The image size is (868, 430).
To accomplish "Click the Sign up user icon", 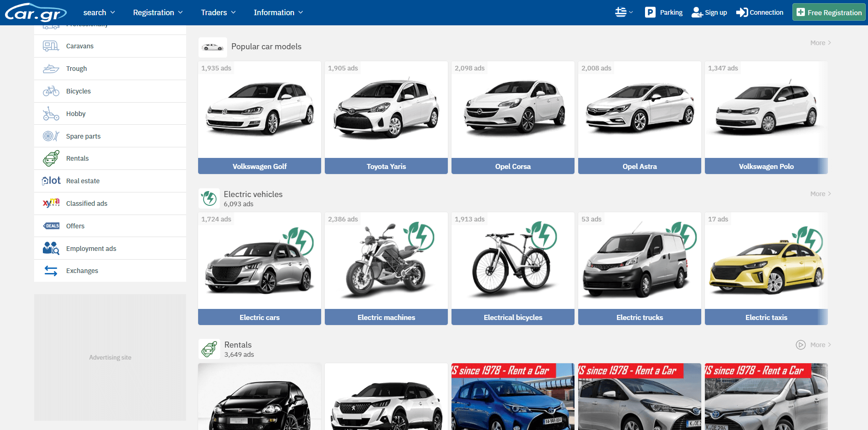I will point(697,12).
